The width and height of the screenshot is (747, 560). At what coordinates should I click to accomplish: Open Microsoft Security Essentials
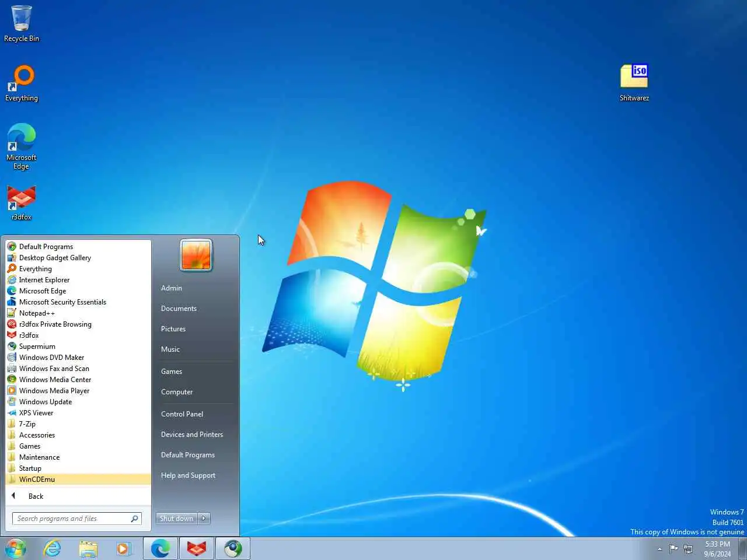coord(78,302)
